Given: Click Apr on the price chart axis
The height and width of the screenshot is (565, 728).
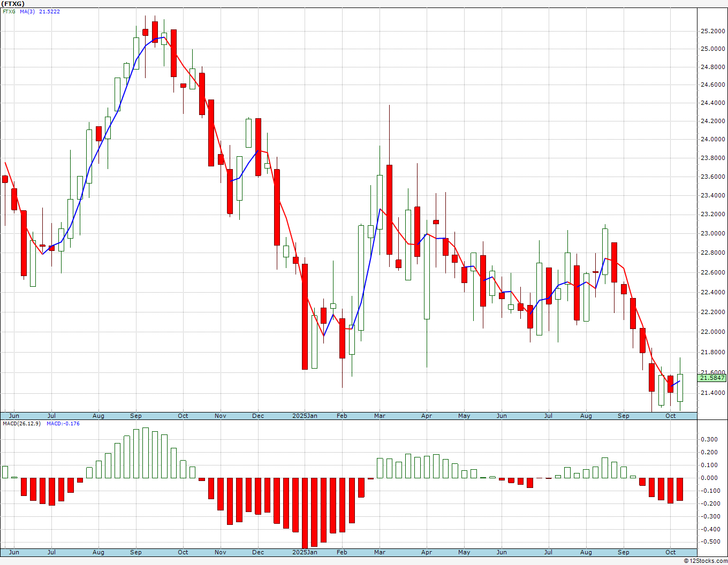Looking at the screenshot, I should click(x=427, y=416).
